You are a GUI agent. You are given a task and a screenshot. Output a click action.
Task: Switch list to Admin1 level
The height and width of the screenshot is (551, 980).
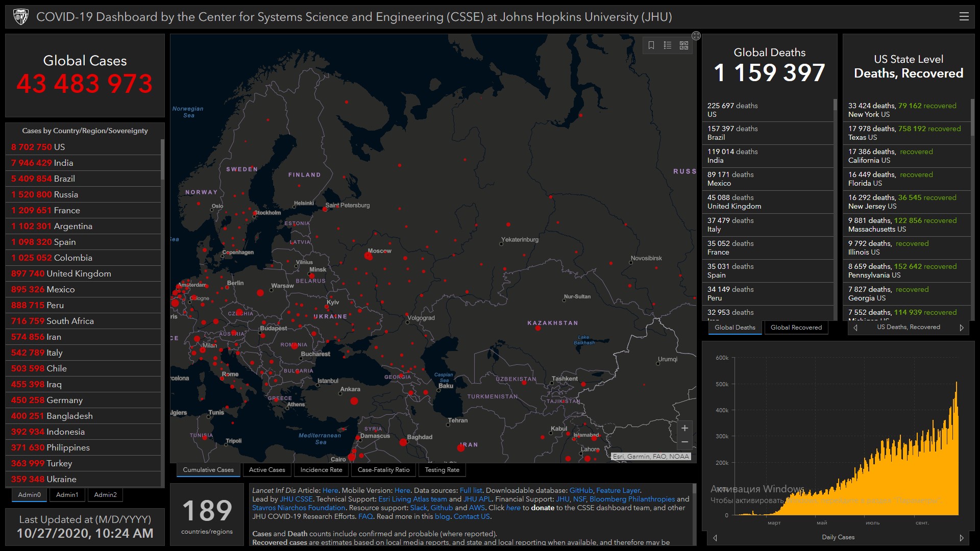coord(67,494)
